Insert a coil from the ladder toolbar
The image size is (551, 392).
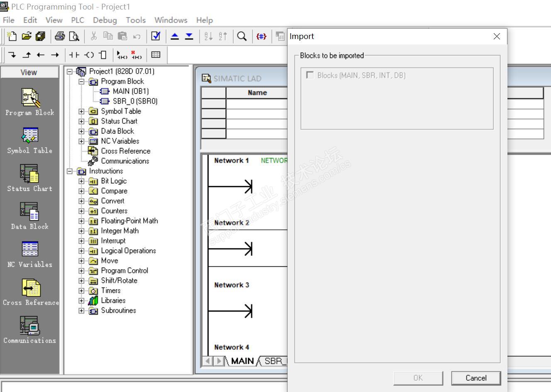pyautogui.click(x=89, y=55)
